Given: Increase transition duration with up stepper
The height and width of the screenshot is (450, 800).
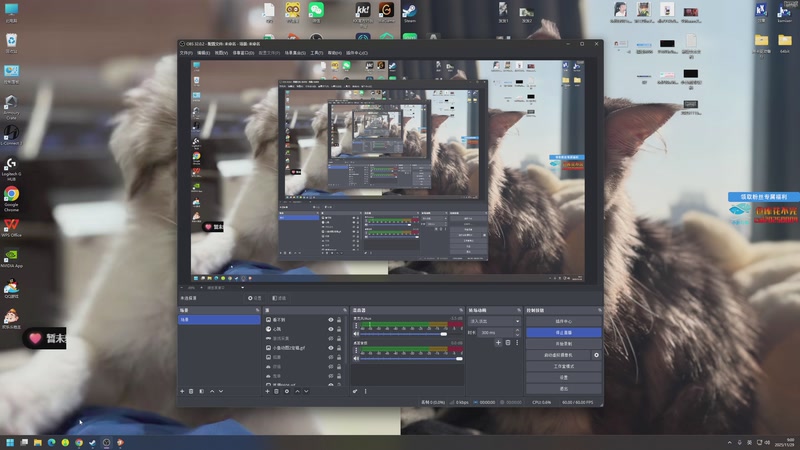Looking at the screenshot, I should [x=517, y=330].
